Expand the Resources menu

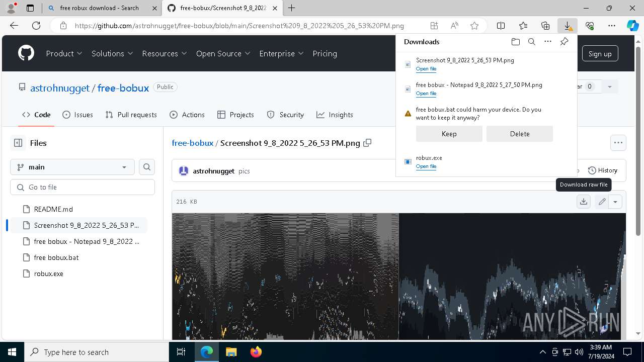pos(165,53)
